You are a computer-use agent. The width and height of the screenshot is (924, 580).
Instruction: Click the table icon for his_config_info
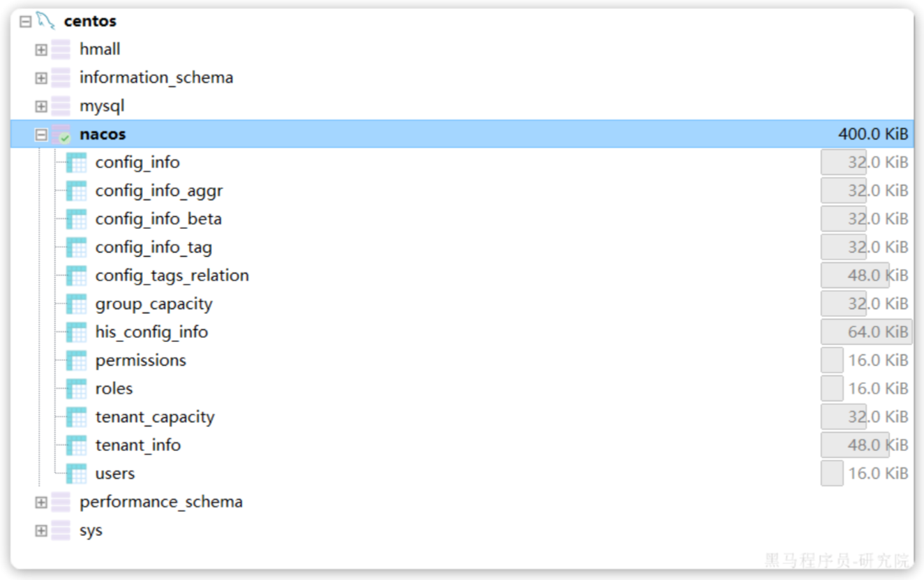(x=76, y=332)
